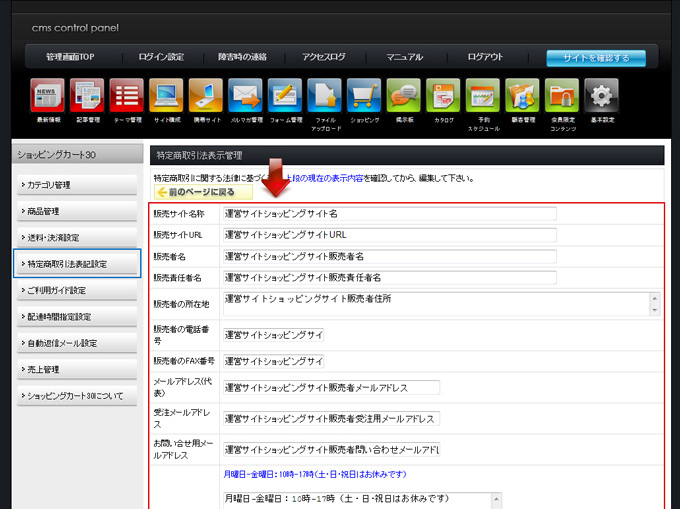The image size is (680, 509).
Task: Open the 最新情報 news icon
Action: click(48, 96)
